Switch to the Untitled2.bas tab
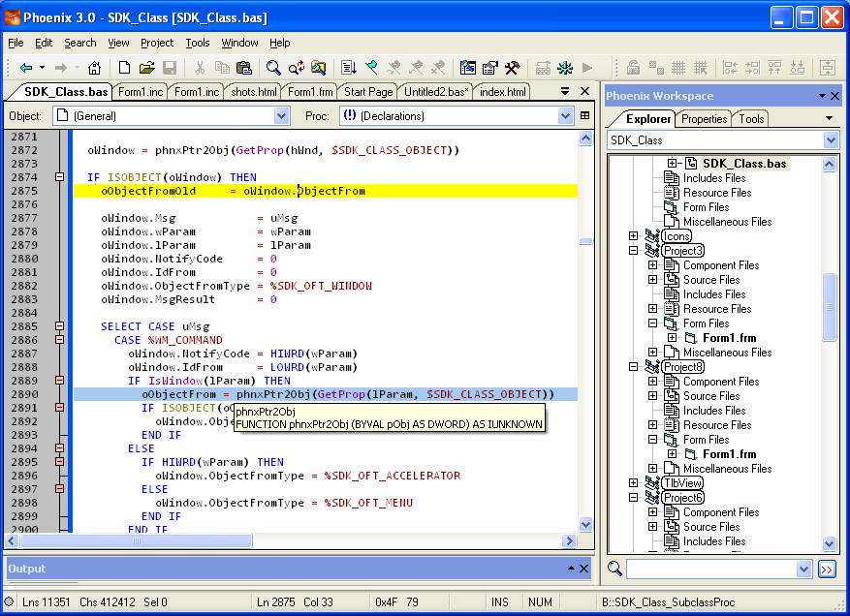850x616 pixels. click(436, 92)
